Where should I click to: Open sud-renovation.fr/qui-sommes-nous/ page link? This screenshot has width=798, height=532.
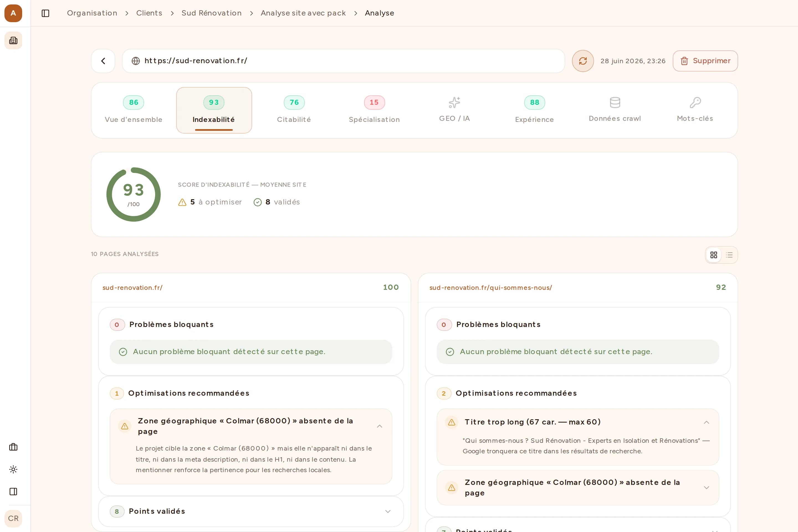[491, 288]
